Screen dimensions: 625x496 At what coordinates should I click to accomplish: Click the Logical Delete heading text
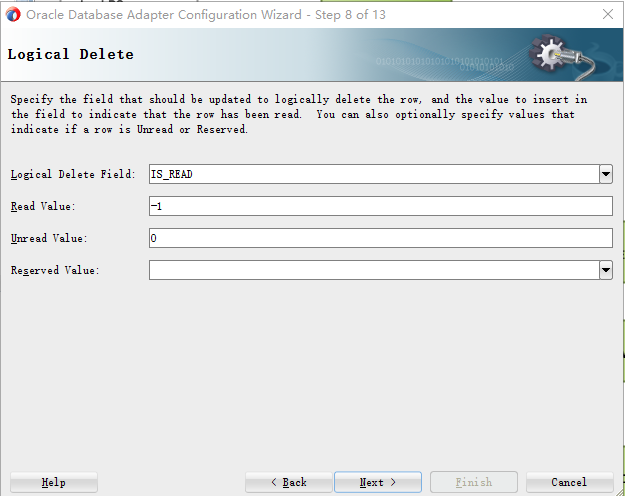pyautogui.click(x=71, y=54)
